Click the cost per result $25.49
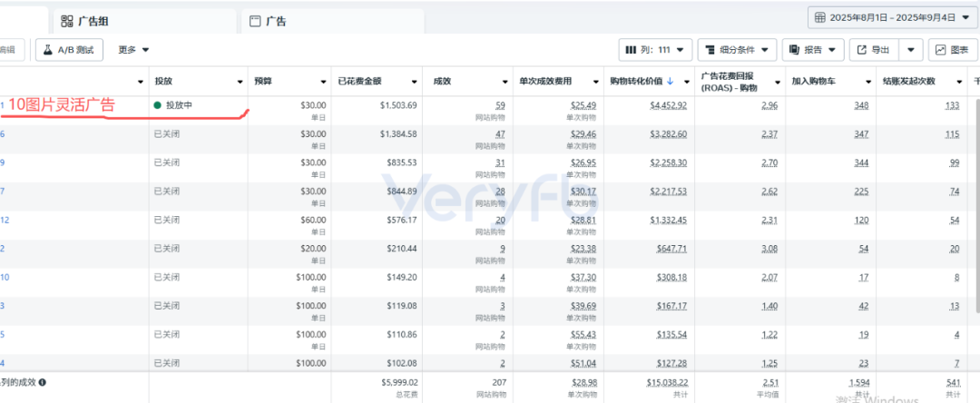Image resolution: width=980 pixels, height=403 pixels. click(x=583, y=105)
